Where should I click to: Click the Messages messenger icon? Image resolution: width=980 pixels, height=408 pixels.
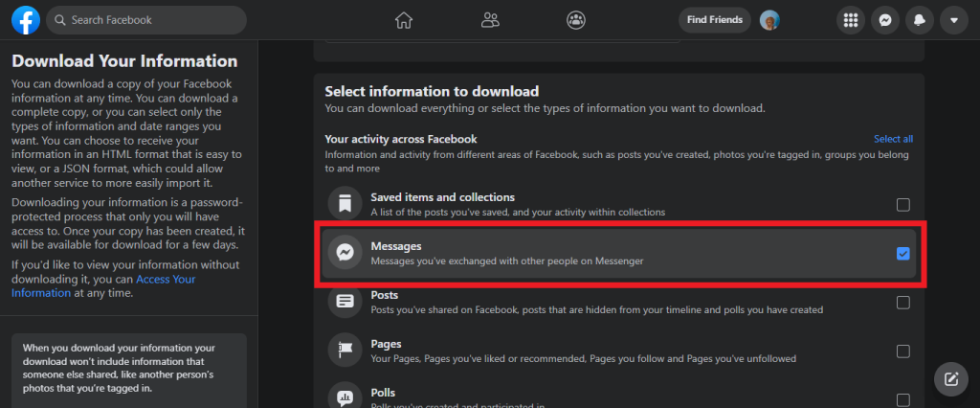click(x=345, y=253)
